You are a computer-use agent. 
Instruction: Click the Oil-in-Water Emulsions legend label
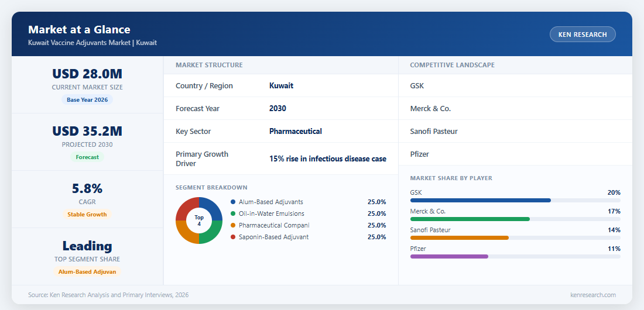point(272,213)
